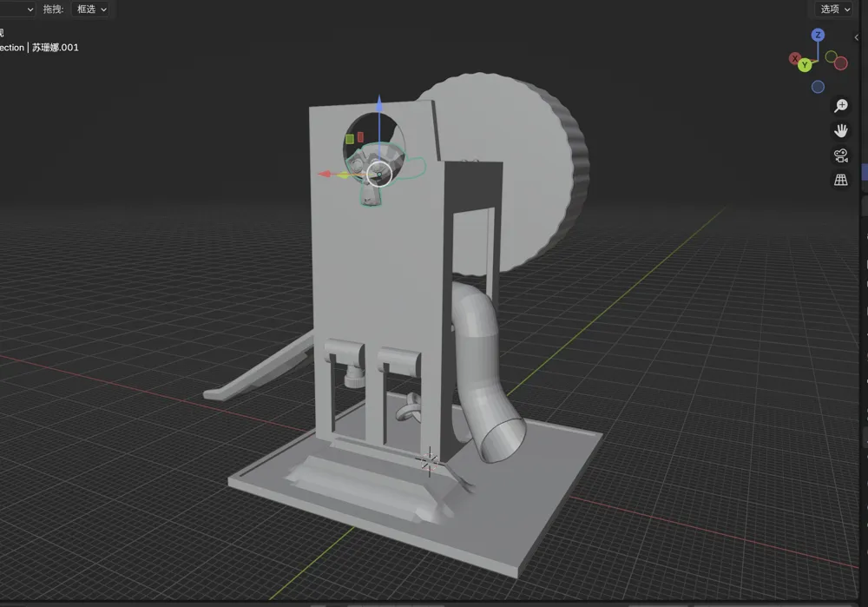
Task: Click the negative X axis red circle
Action: tap(840, 63)
